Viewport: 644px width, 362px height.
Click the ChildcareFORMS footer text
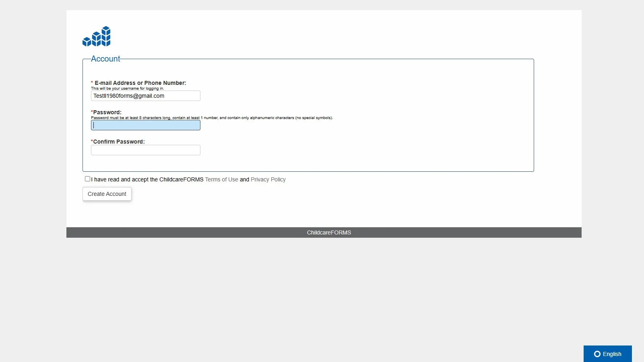click(329, 232)
